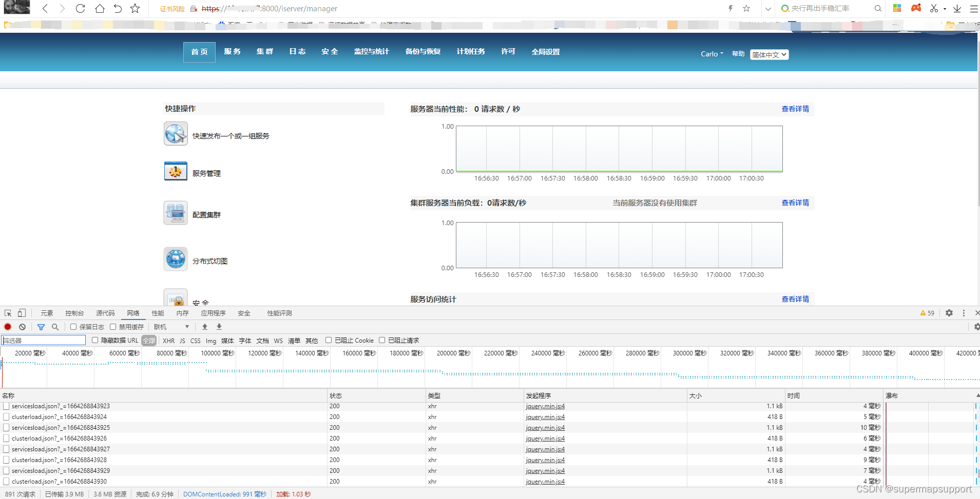Click the configure cluster icon
The width and height of the screenshot is (980, 499).
coord(176,213)
